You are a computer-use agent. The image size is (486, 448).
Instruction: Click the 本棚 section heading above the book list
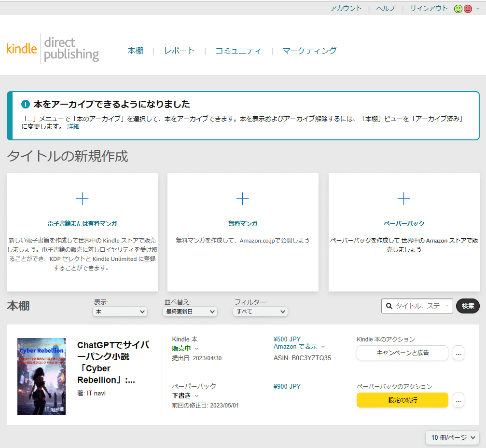(x=18, y=306)
